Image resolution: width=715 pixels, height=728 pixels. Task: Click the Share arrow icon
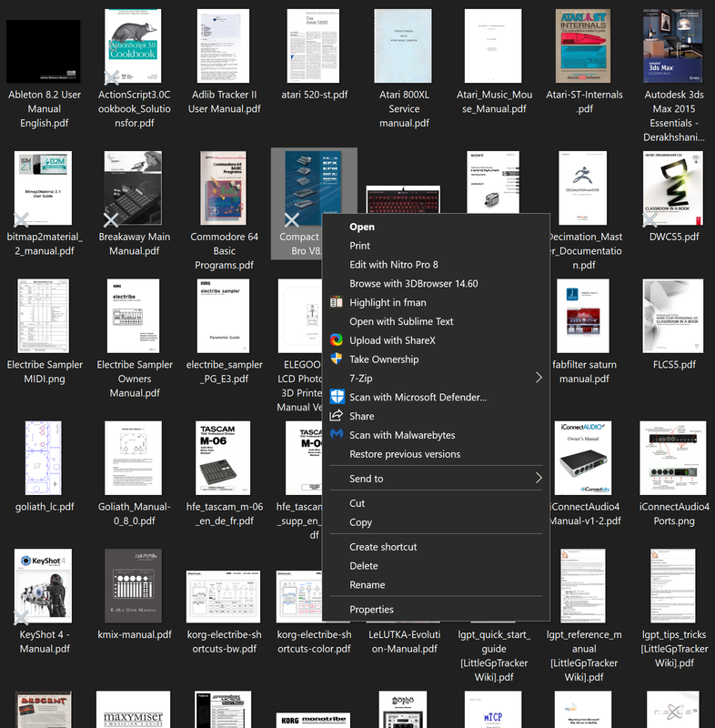pos(337,416)
